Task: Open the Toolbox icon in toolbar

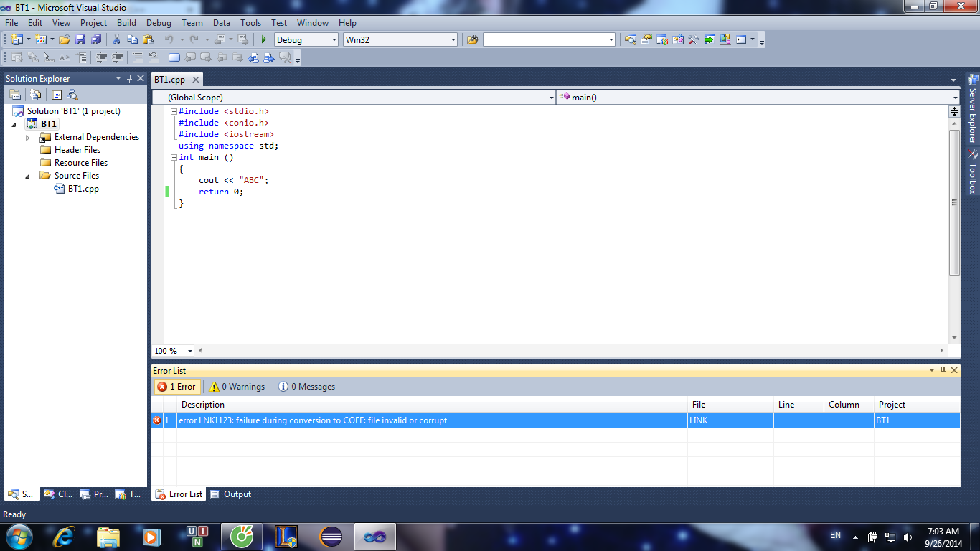Action: tap(693, 40)
